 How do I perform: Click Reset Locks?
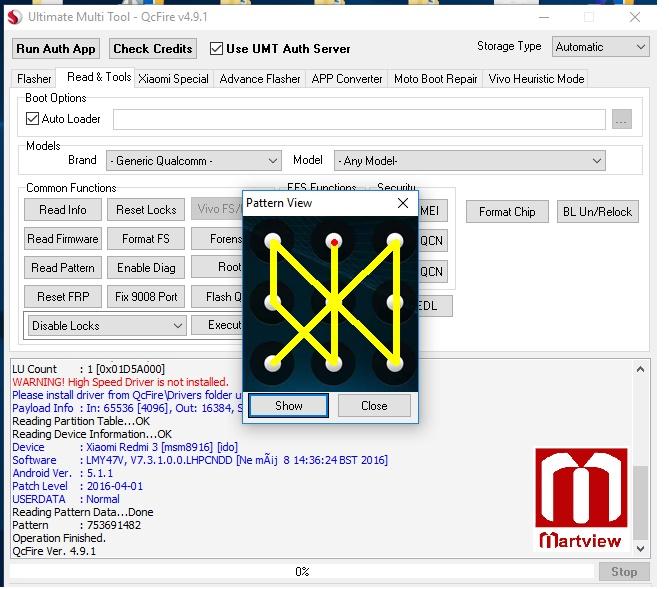pos(146,210)
